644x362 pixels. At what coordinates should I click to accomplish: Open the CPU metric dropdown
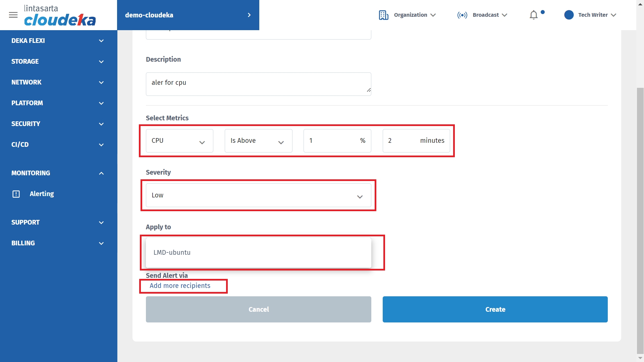[179, 141]
